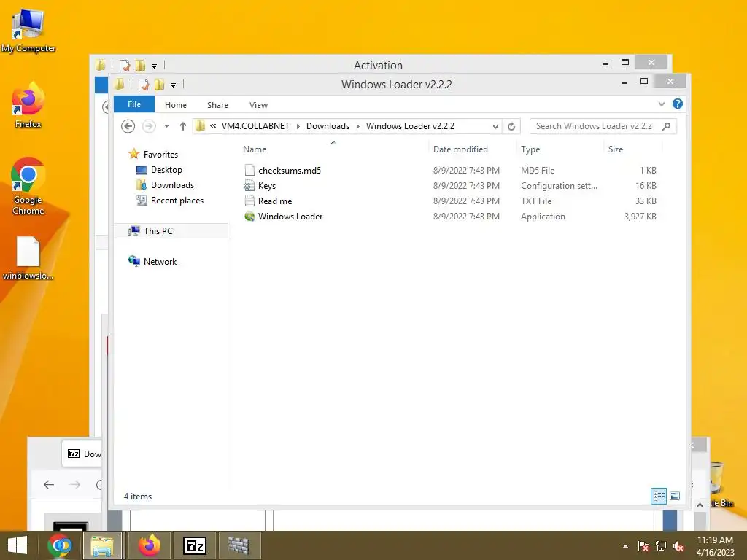The height and width of the screenshot is (560, 747).
Task: Sort files by Date modified column
Action: pos(460,149)
